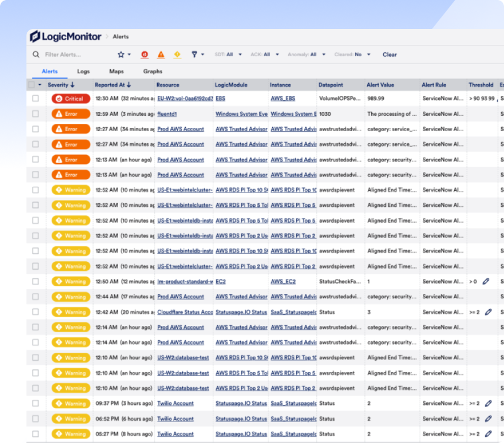Click the 'VolumeIOPSPe...' datapoint cell
This screenshot has height=443, width=504.
coord(340,98)
